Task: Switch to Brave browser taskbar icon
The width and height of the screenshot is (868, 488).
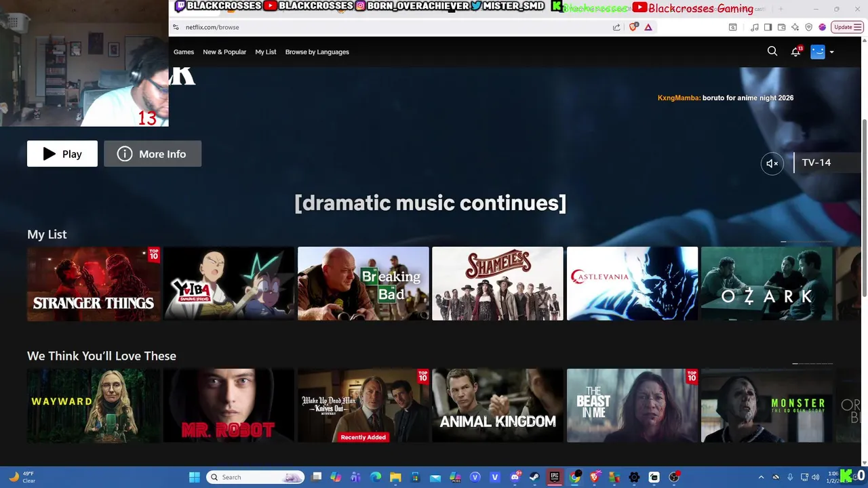Action: (x=595, y=477)
